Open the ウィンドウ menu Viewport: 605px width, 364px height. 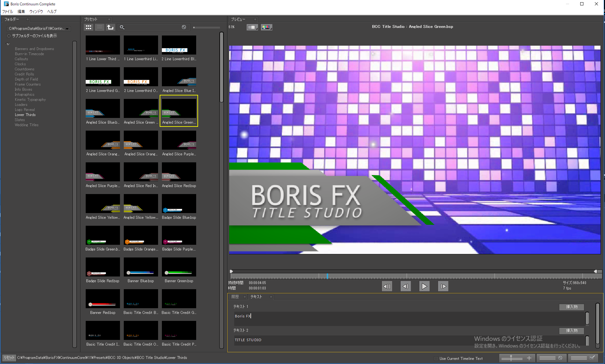(36, 11)
